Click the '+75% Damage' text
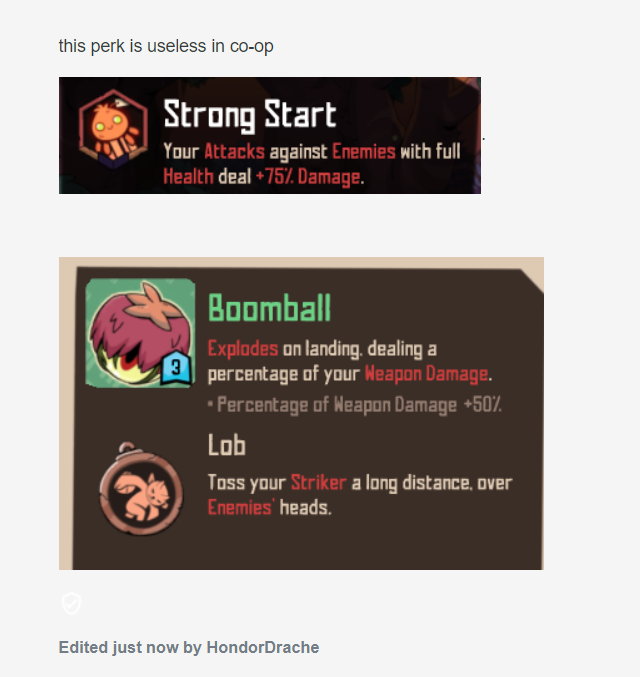This screenshot has width=640, height=677. [x=308, y=177]
